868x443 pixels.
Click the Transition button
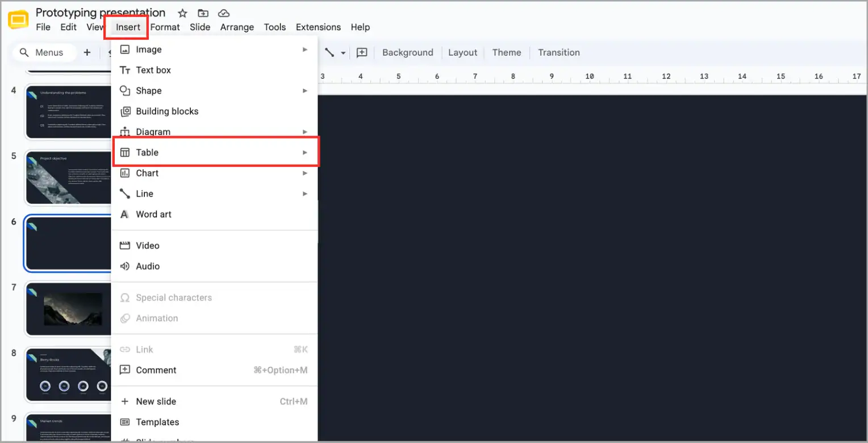tap(559, 52)
